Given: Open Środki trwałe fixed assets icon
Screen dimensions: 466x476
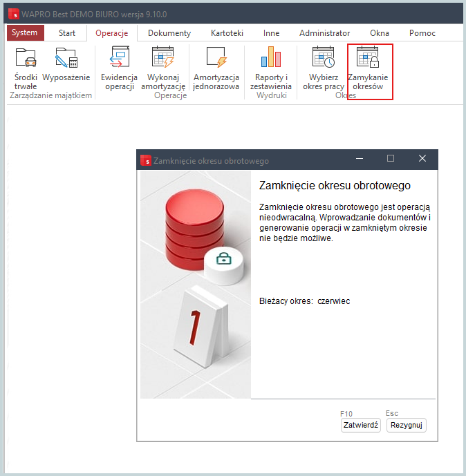Looking at the screenshot, I should (x=26, y=57).
